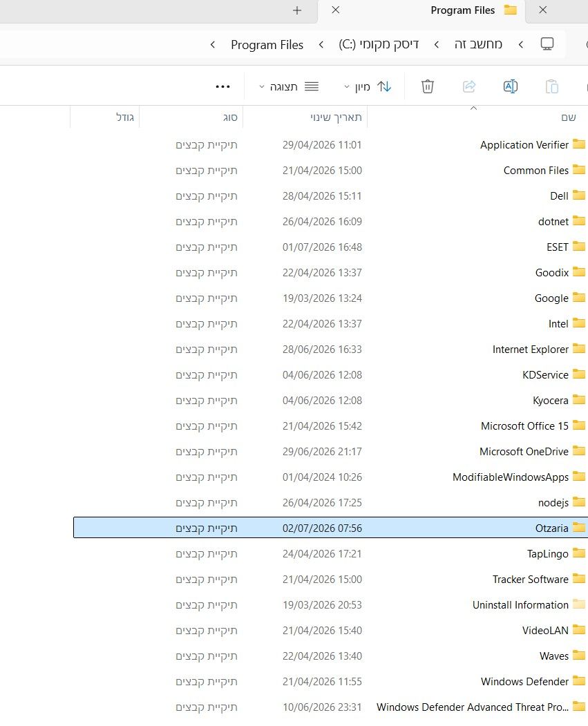
Task: Click the date 10/06/2026 23:31
Action: coord(322,707)
